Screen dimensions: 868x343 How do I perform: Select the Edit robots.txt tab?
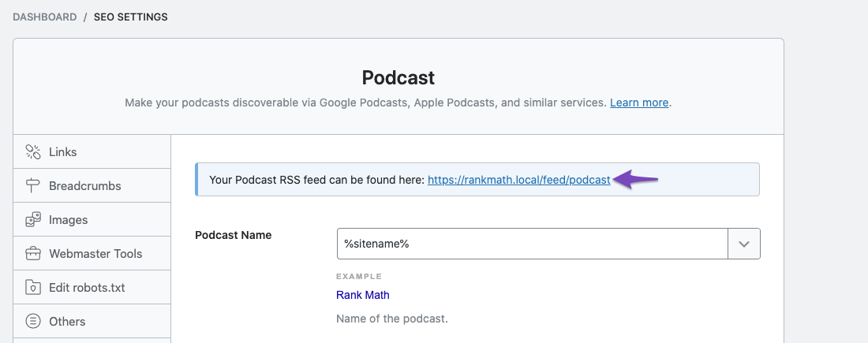[92, 288]
